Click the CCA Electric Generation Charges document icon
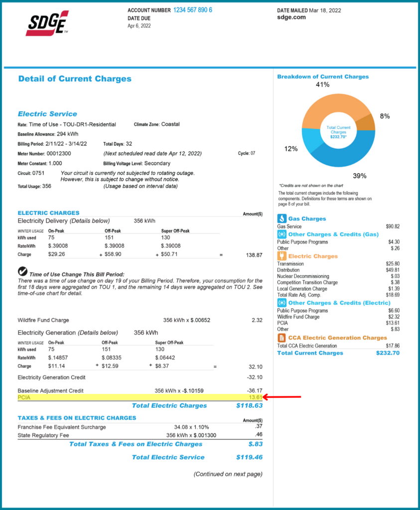This screenshot has width=420, height=510. (x=282, y=338)
